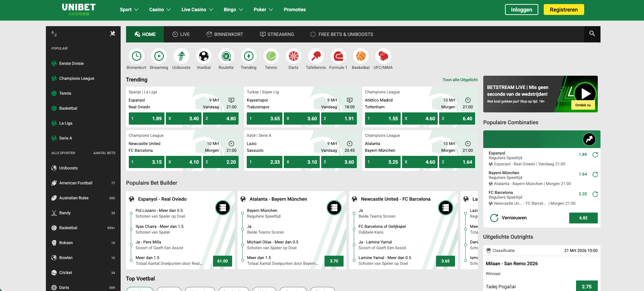The width and height of the screenshot is (644, 291).
Task: Open the Trending lightning icon
Action: click(x=248, y=56)
